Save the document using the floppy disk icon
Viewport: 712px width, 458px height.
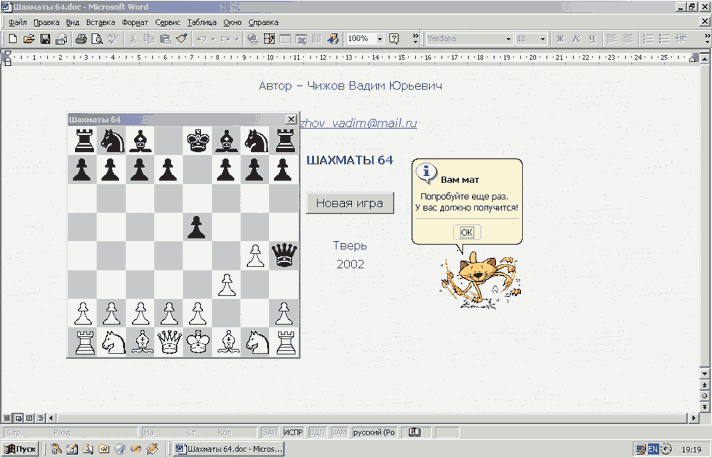click(x=44, y=39)
